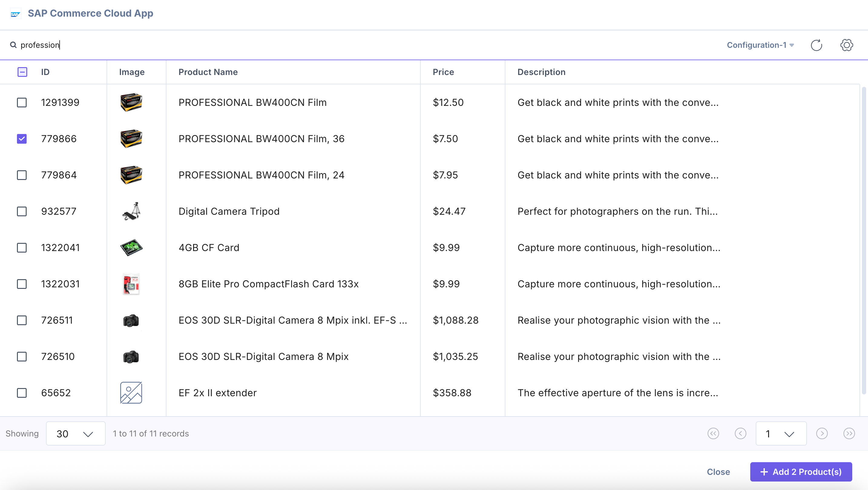Viewport: 868px width, 490px height.
Task: Click the 1 to 11 of 11 records text
Action: 151,433
